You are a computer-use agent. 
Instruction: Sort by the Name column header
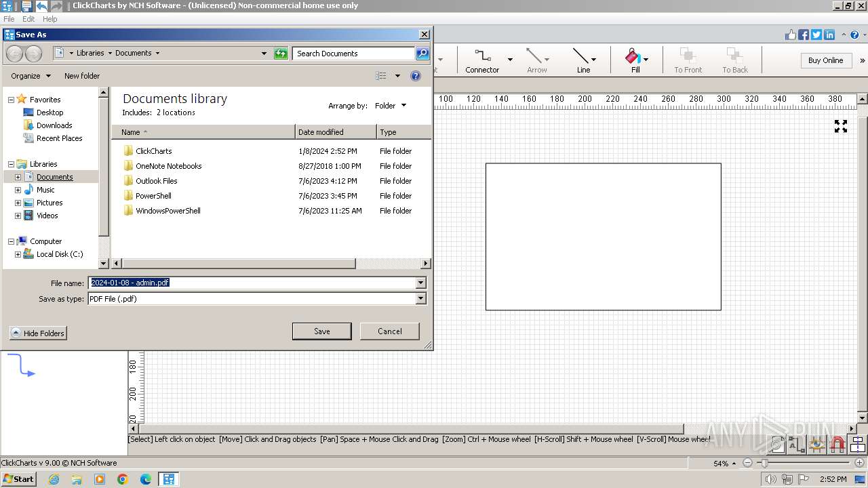(203, 132)
